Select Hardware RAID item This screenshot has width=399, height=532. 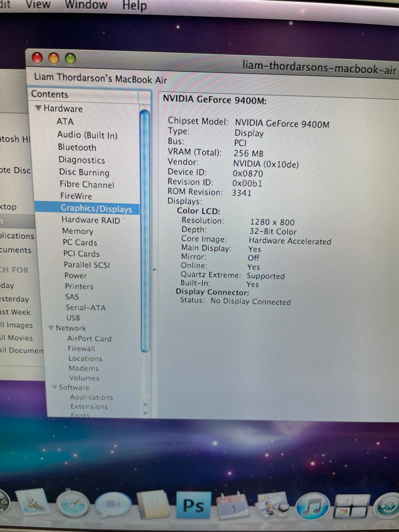click(x=91, y=220)
